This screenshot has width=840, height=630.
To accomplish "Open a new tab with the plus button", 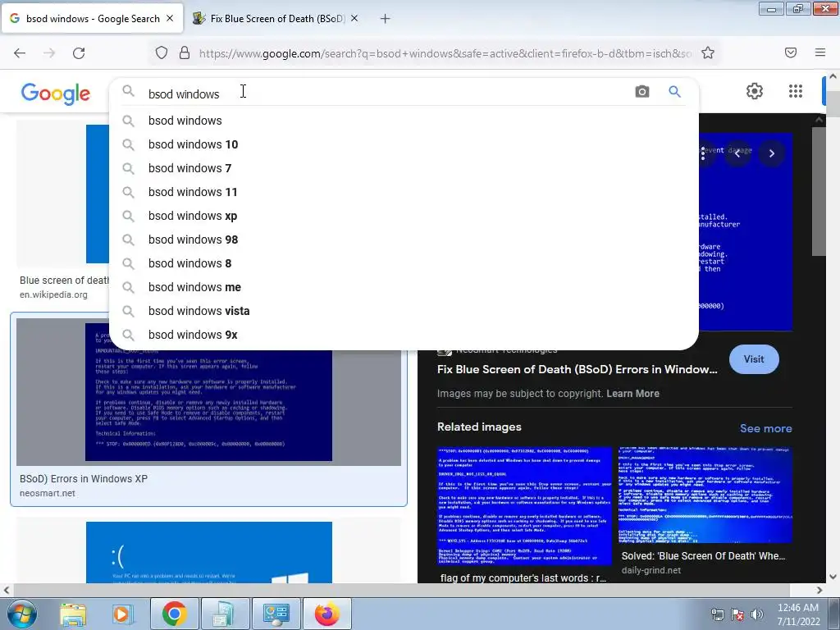I will [x=386, y=19].
